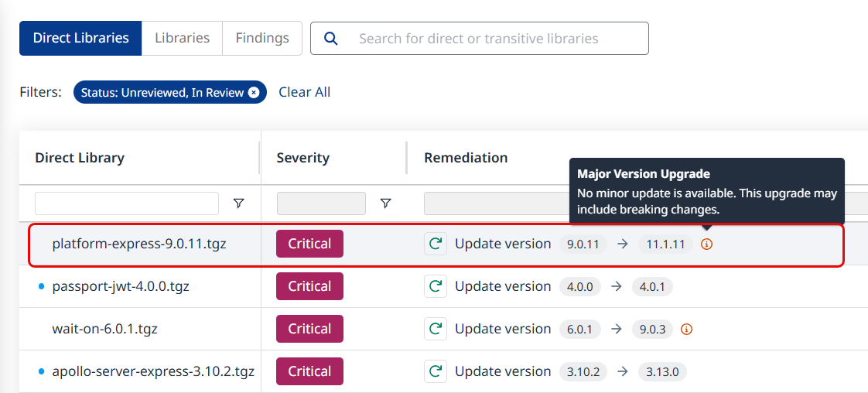
Task: Open passport-jwt-4.0.0.tgz library
Action: [x=121, y=286]
